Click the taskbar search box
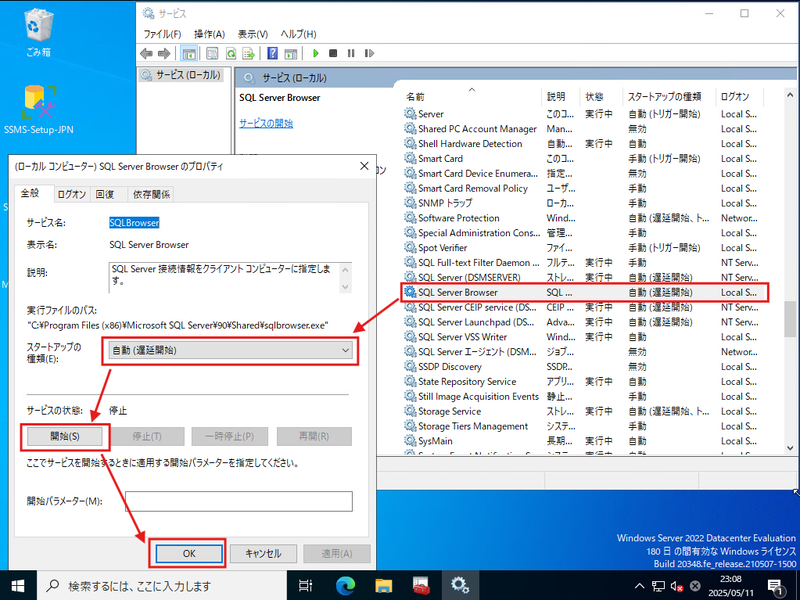 click(162, 586)
